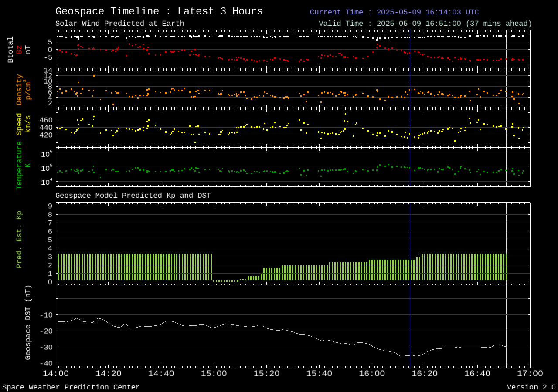Click the white valid-time line in DST panel
The image size is (558, 392).
tap(506, 326)
